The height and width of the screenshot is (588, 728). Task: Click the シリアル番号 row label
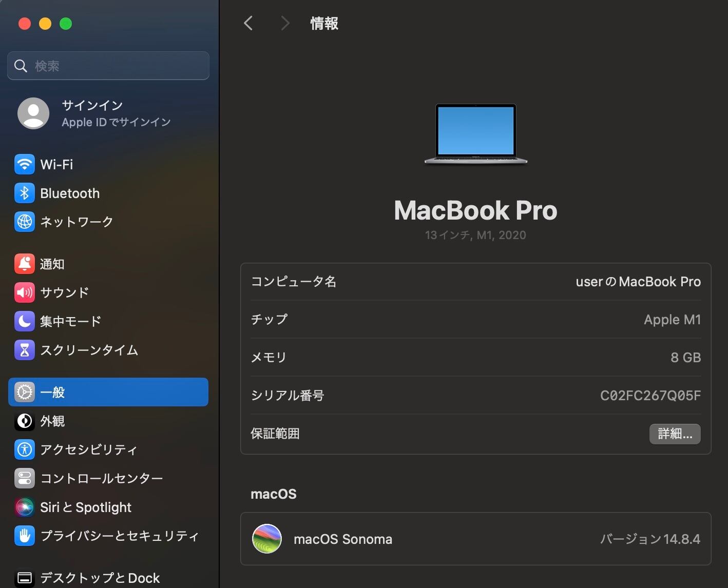tap(288, 396)
